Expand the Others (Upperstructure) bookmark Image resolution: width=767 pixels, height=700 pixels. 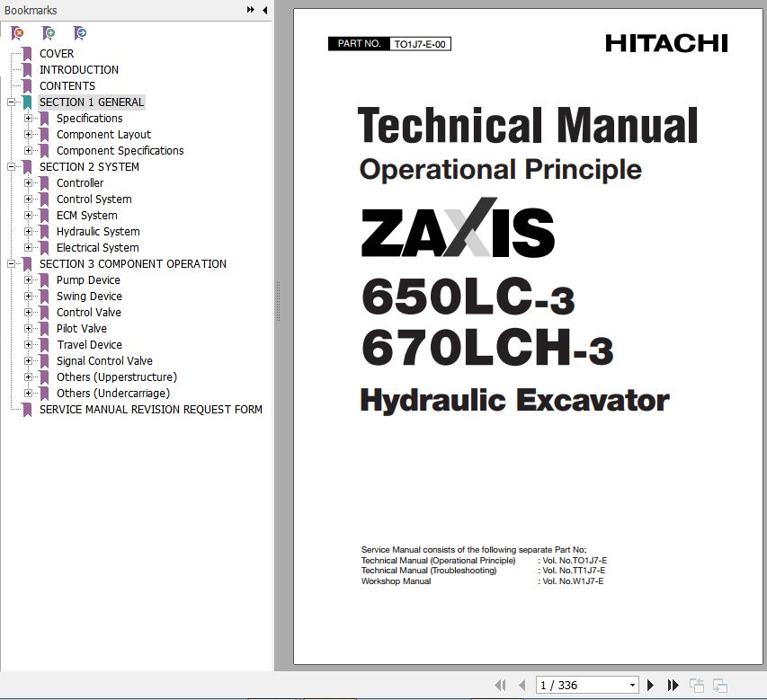click(28, 377)
